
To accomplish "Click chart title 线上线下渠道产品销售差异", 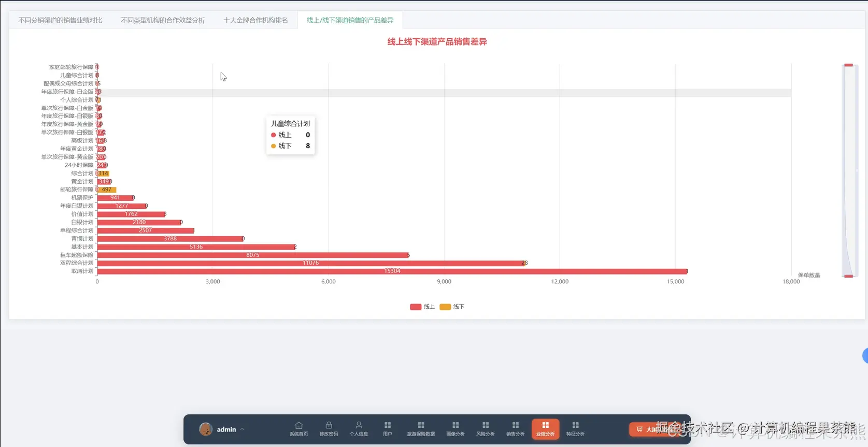I will pyautogui.click(x=437, y=41).
